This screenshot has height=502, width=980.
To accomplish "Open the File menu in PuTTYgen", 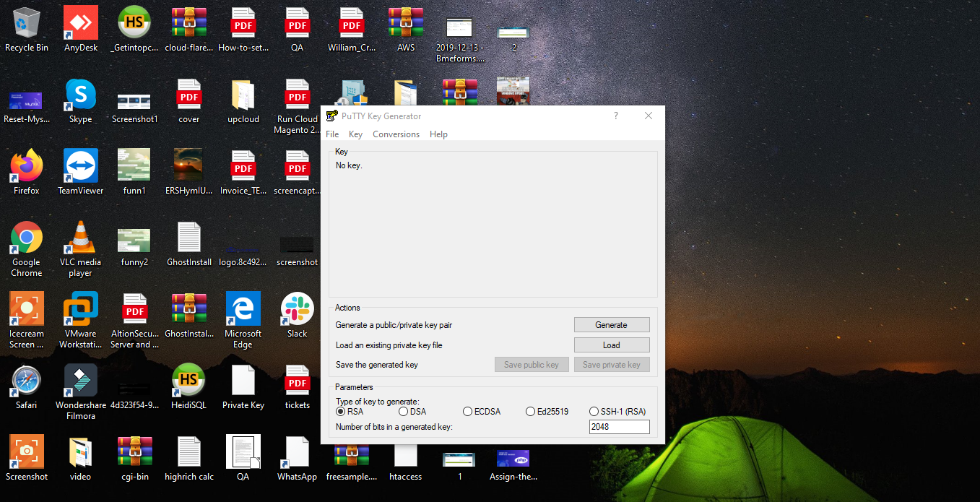I will (332, 134).
